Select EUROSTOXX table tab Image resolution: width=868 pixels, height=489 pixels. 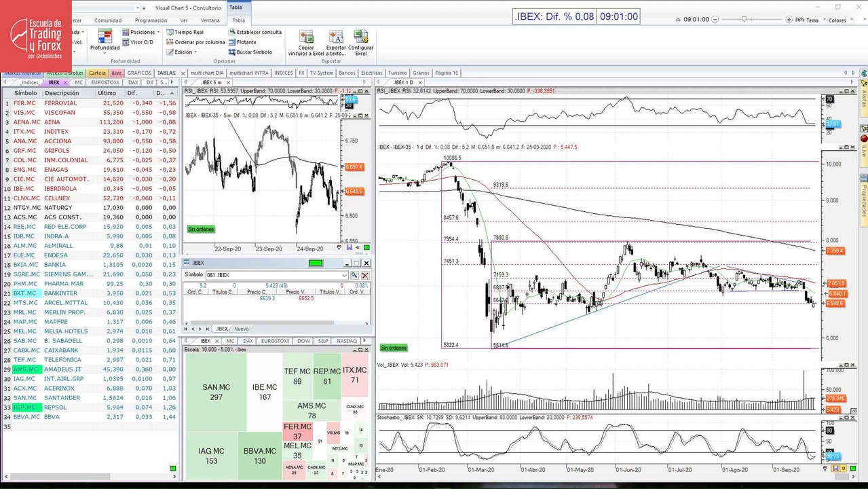pos(105,82)
